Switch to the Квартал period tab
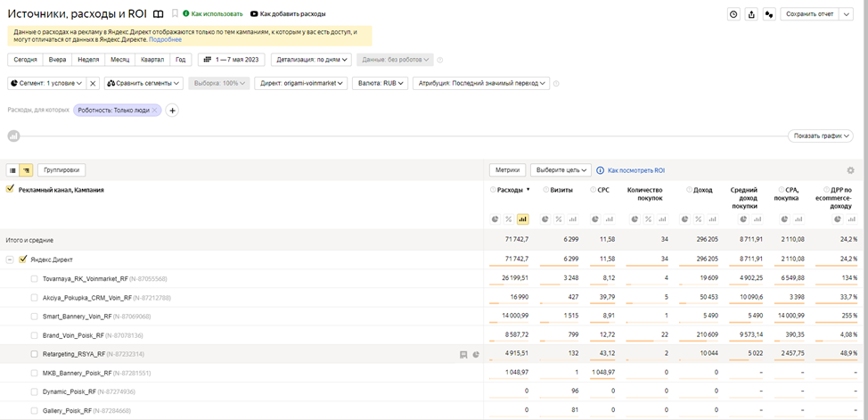The image size is (868, 420). pos(151,60)
